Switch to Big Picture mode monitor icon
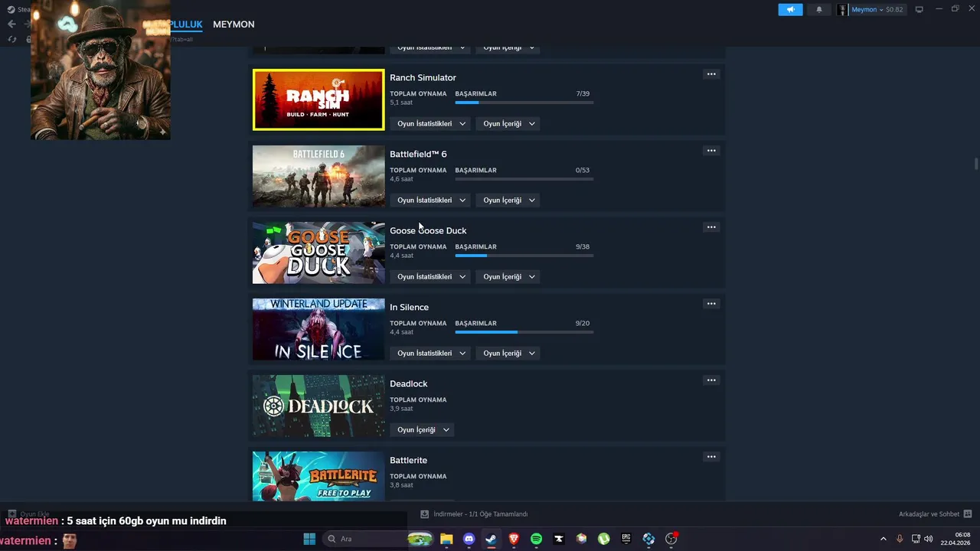The width and height of the screenshot is (980, 551). 920,9
